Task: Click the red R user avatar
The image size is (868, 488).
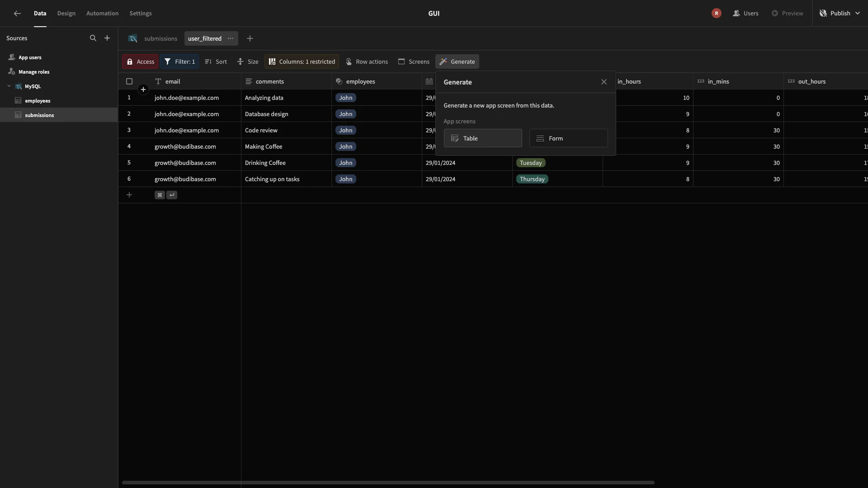Action: (716, 14)
